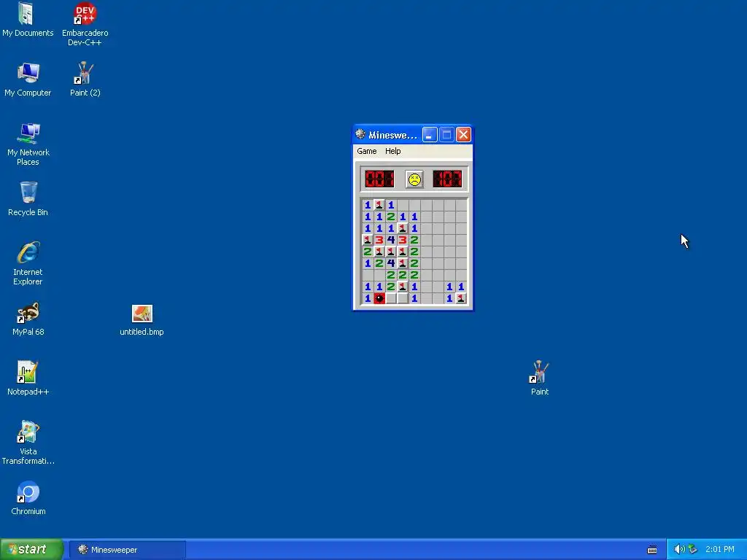Image resolution: width=747 pixels, height=560 pixels.
Task: Minimize the Minesweeper window
Action: click(x=429, y=135)
